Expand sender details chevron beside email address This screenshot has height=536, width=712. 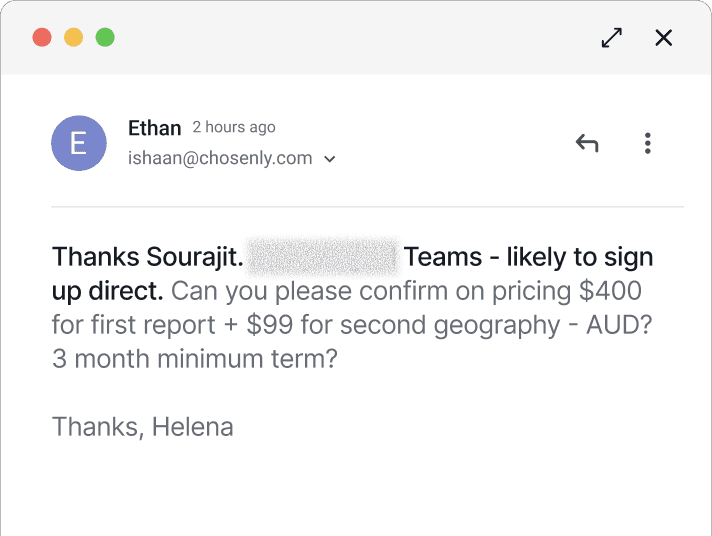tap(330, 158)
